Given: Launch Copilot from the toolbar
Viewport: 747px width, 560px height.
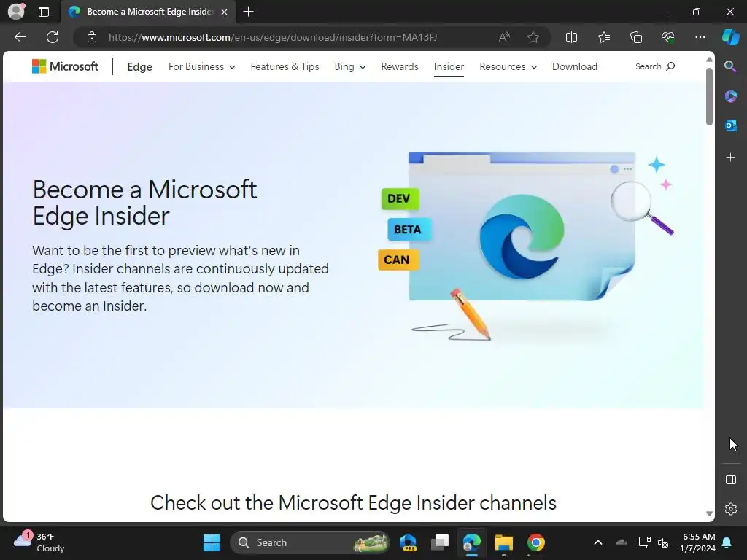Looking at the screenshot, I should coord(730,37).
